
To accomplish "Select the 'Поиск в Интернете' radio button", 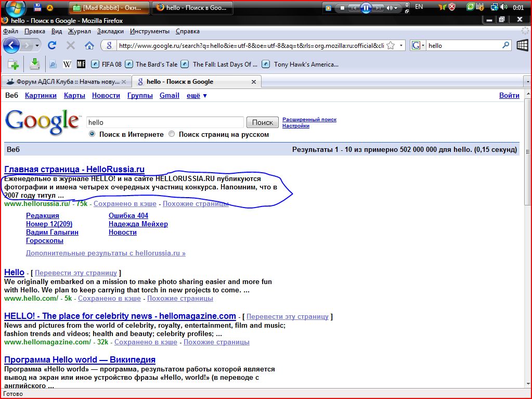I will click(x=92, y=134).
